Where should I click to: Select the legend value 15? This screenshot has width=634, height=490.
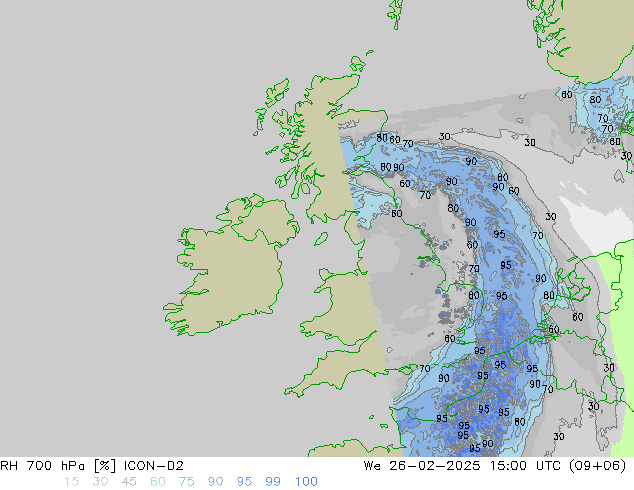(x=72, y=482)
